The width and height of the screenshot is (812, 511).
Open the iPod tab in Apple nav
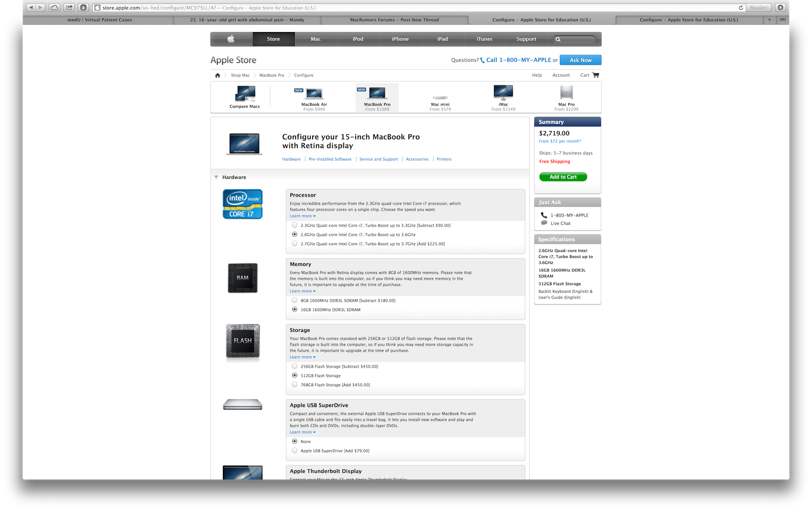(358, 39)
